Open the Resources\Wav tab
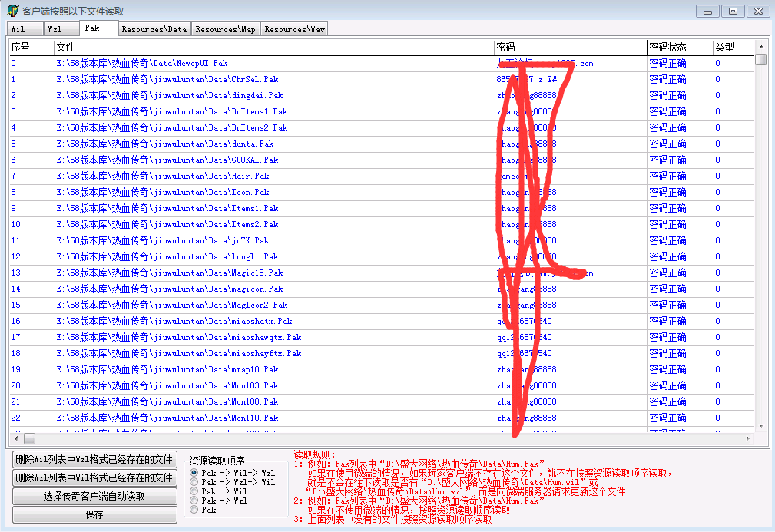This screenshot has width=775, height=532. coord(295,29)
